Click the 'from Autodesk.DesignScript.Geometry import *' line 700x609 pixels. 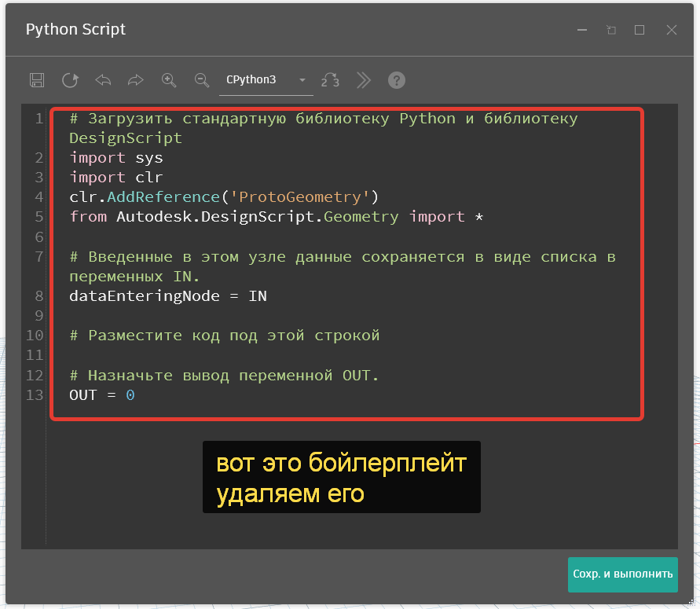coord(277,217)
